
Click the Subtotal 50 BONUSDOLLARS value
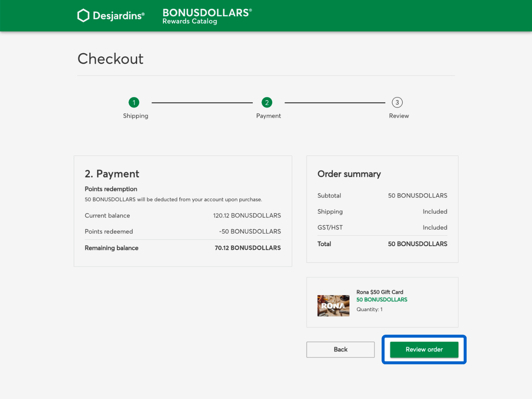click(x=418, y=196)
